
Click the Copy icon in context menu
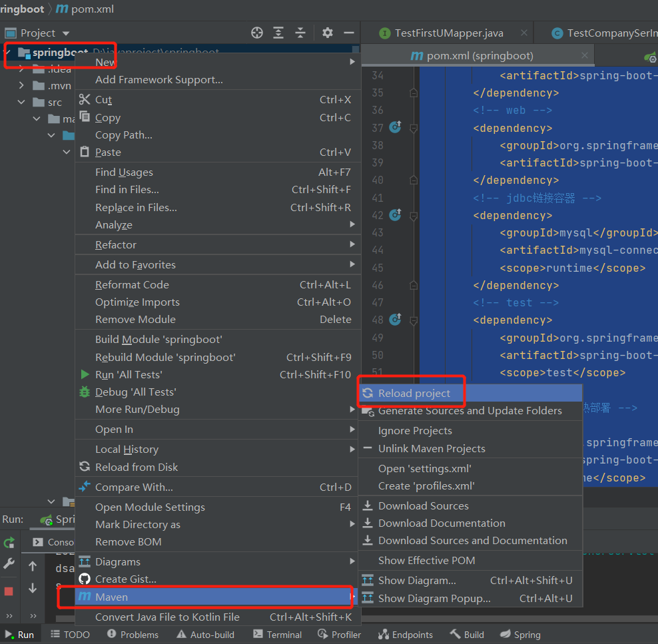pyautogui.click(x=85, y=117)
